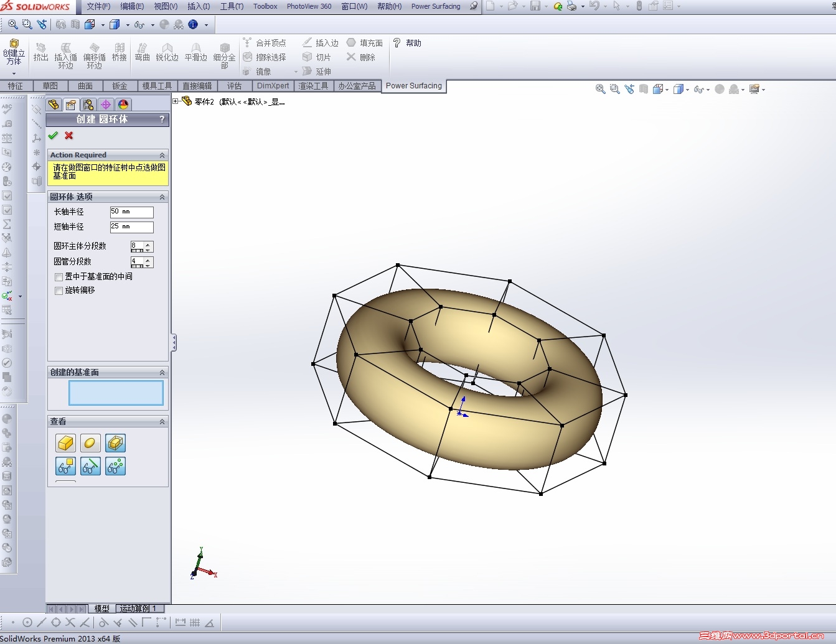The height and width of the screenshot is (644, 836).
Task: Select the 桥接 (bridge) tool
Action: (x=119, y=52)
